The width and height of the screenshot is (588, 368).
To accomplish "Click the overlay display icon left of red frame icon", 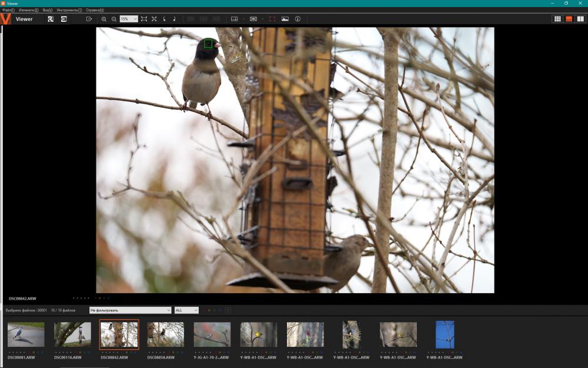I will (x=253, y=19).
